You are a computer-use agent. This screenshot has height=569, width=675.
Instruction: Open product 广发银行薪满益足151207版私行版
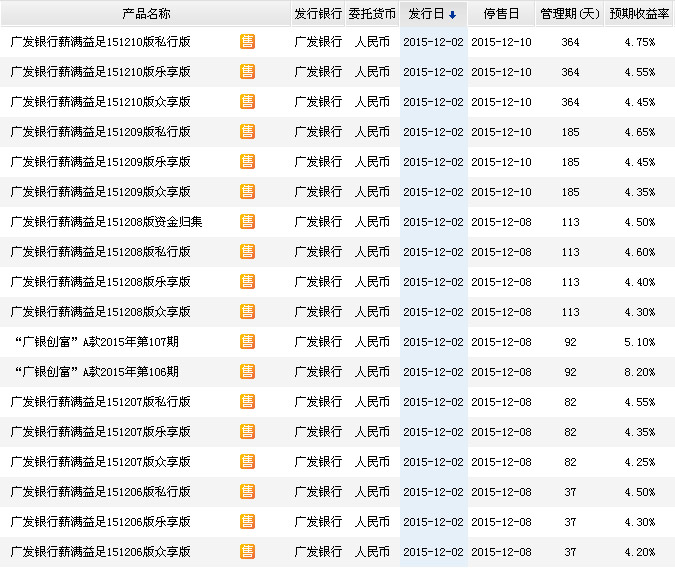click(100, 402)
